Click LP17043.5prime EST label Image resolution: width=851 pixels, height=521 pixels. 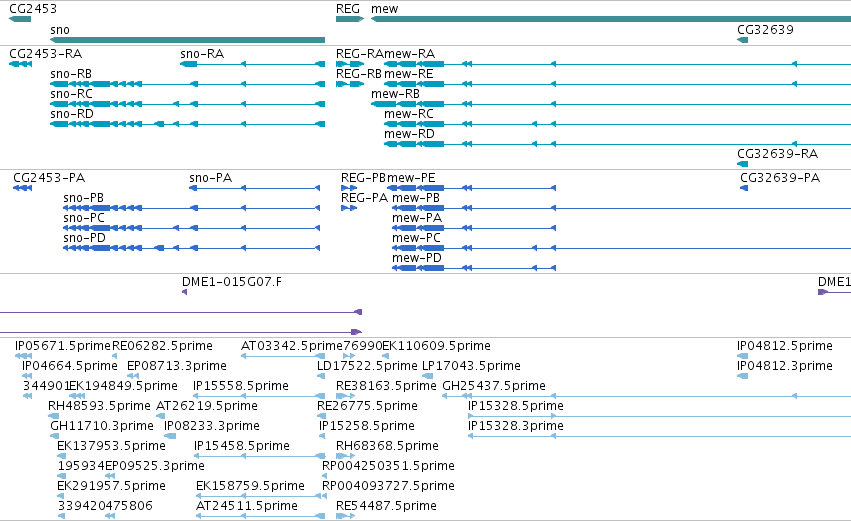pyautogui.click(x=472, y=366)
